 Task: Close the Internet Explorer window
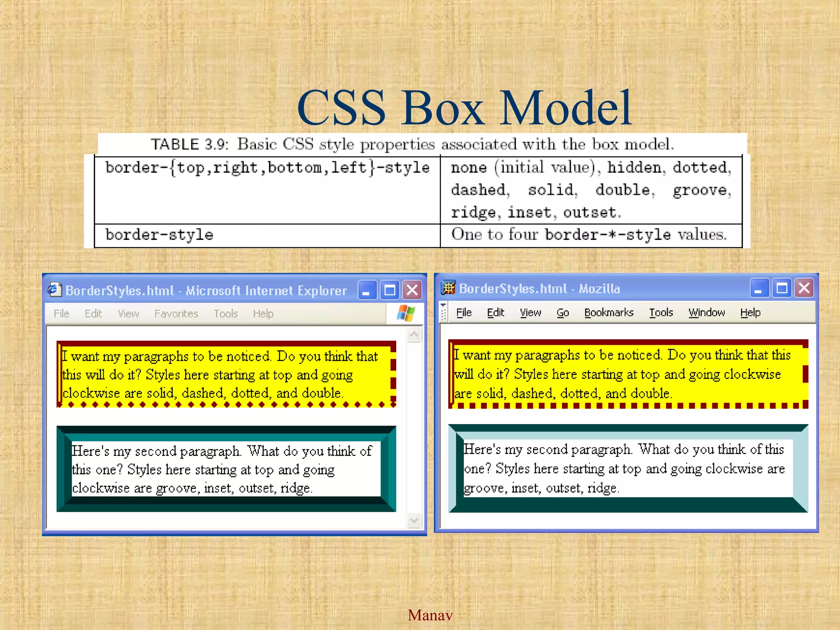[x=412, y=290]
